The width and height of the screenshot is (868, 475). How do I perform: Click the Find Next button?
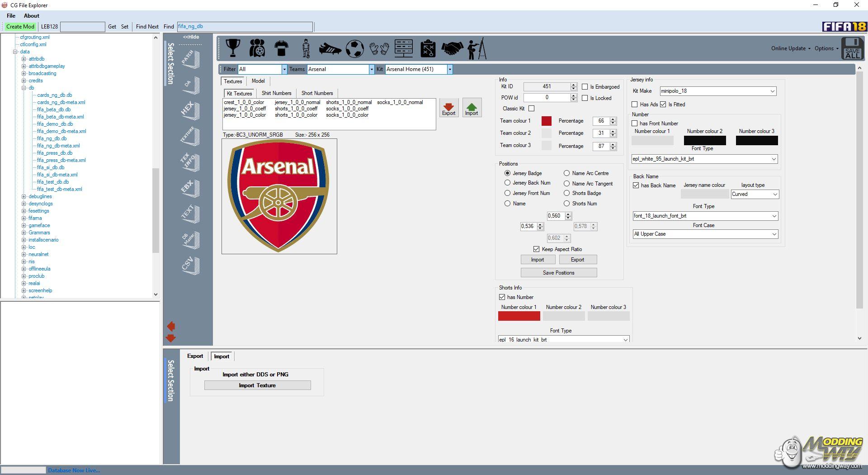point(147,27)
